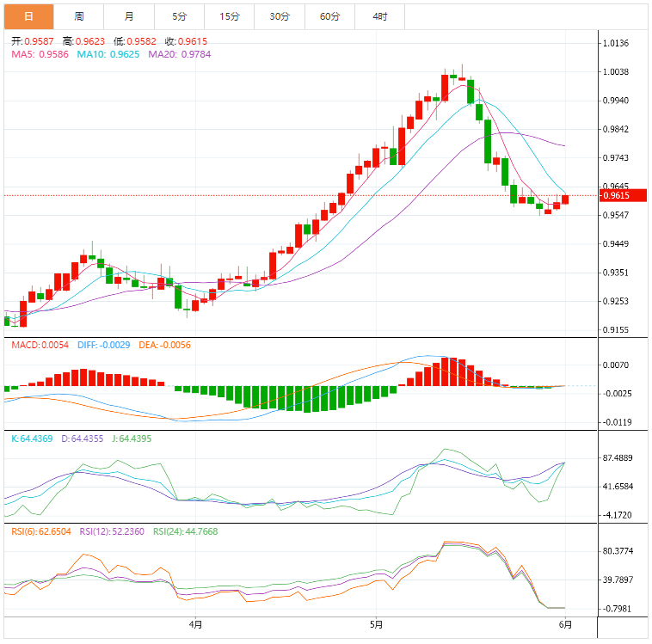Image resolution: width=652 pixels, height=644 pixels.
Task: Choose the 60分 timeframe tab
Action: (329, 16)
